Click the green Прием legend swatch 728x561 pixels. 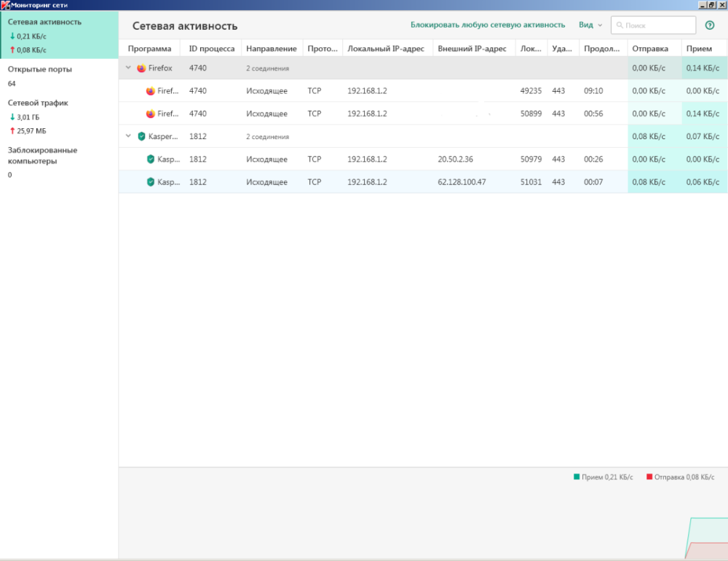point(577,477)
